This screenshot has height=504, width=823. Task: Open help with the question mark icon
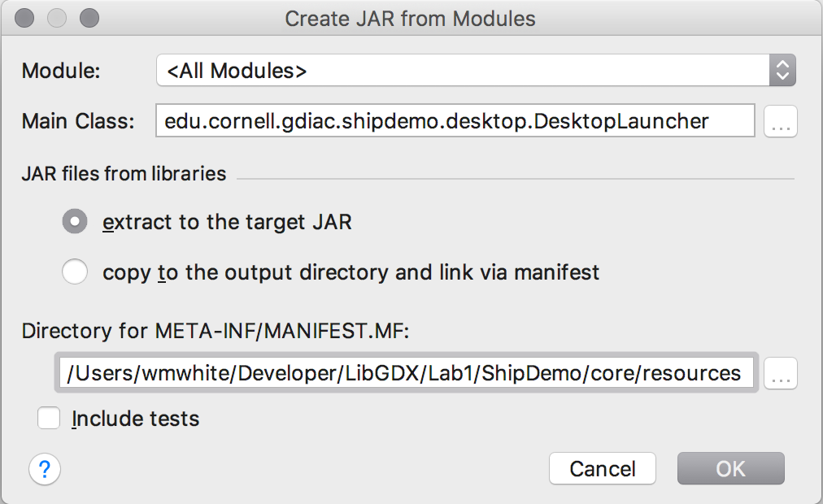45,469
